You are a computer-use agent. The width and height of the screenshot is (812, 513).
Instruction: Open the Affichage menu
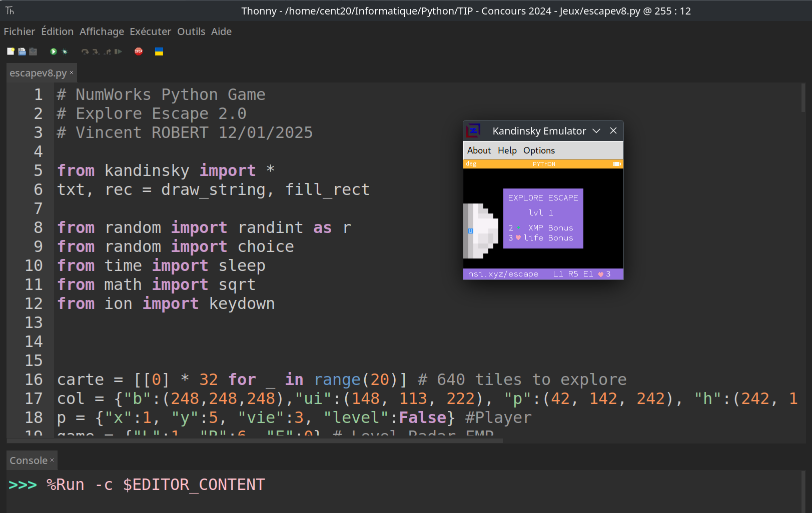point(102,31)
